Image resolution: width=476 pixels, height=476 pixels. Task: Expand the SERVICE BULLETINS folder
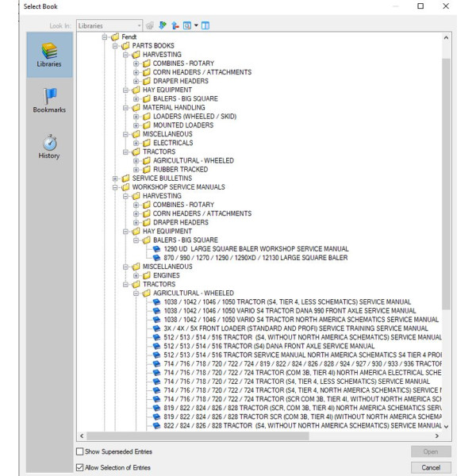coord(116,178)
